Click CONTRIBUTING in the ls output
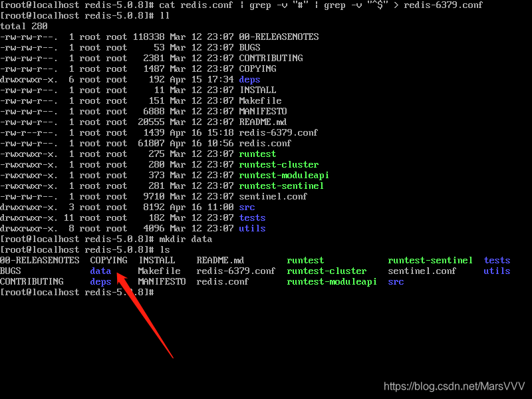 (x=32, y=281)
